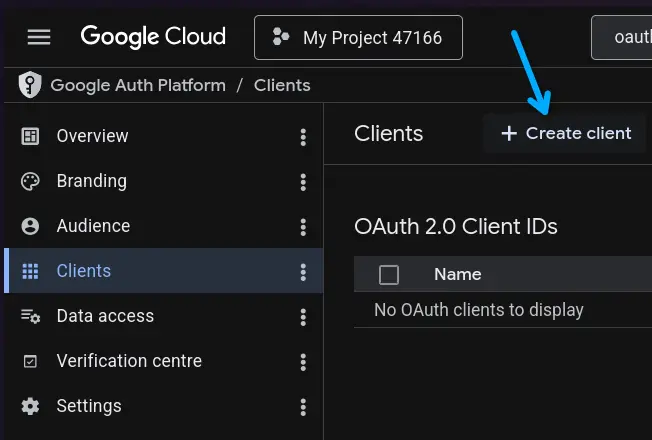Click the search box starting with 'oaut'
Image resolution: width=652 pixels, height=440 pixels.
(x=622, y=37)
